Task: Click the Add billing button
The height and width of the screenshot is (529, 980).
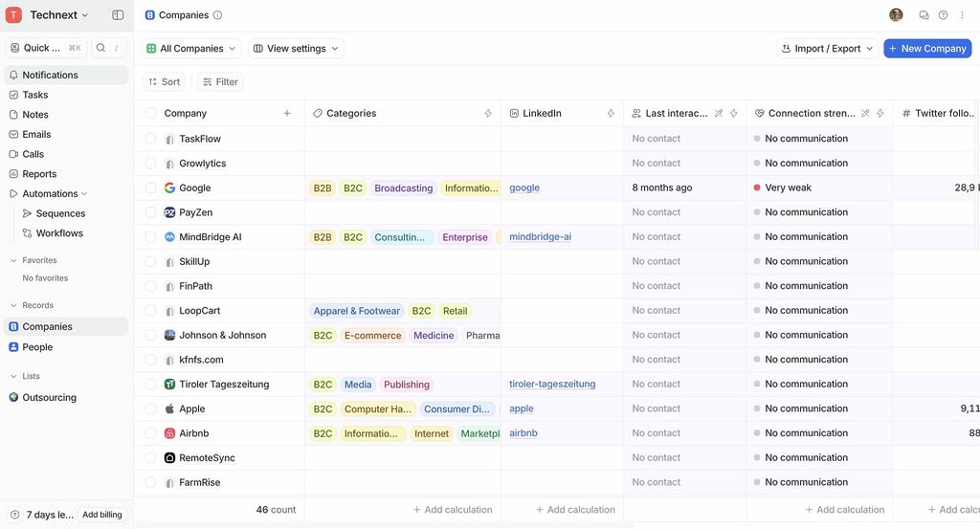Action: click(x=102, y=515)
